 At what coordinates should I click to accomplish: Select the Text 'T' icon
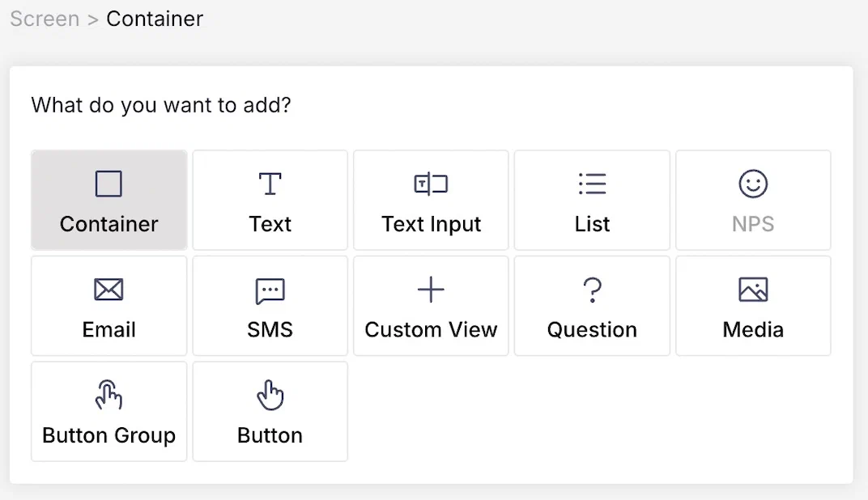[x=270, y=184]
